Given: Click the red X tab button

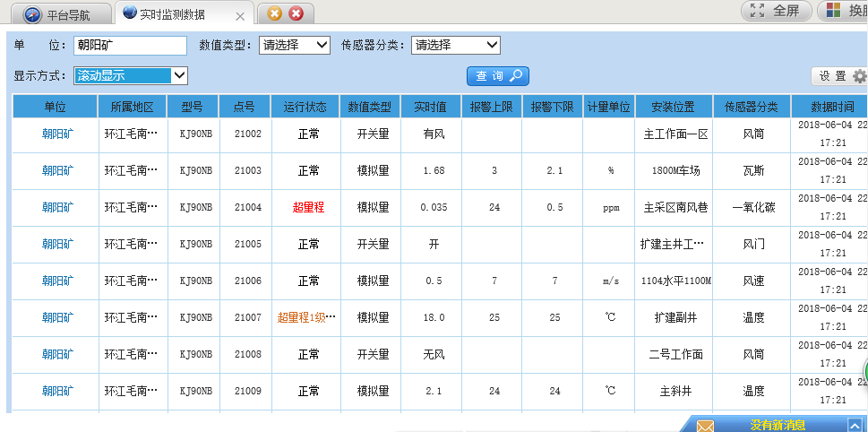Looking at the screenshot, I should [x=296, y=13].
